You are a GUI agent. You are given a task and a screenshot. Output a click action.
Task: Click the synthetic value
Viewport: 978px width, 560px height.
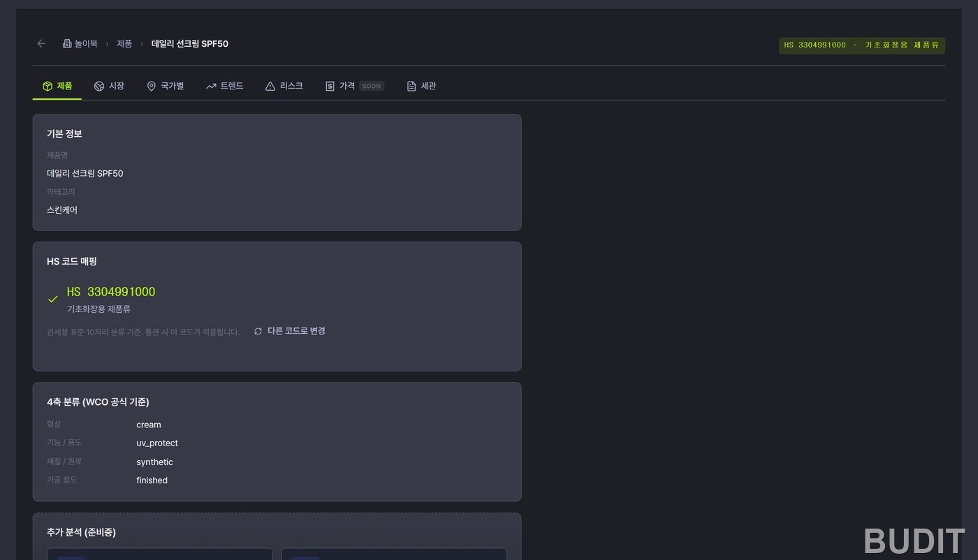click(x=154, y=462)
